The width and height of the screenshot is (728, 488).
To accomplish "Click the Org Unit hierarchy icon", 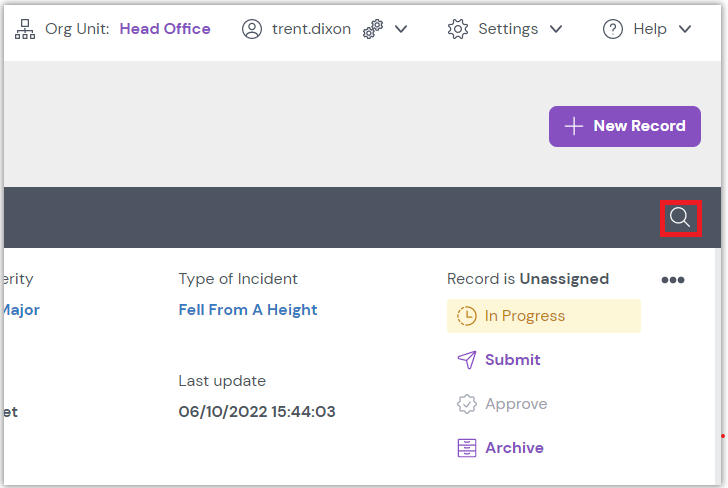I will [x=25, y=29].
